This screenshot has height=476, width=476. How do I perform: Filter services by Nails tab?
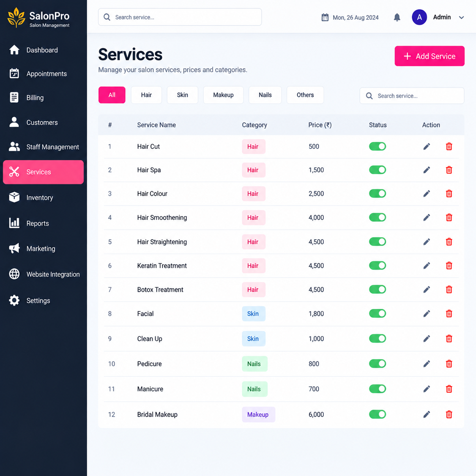(265, 95)
